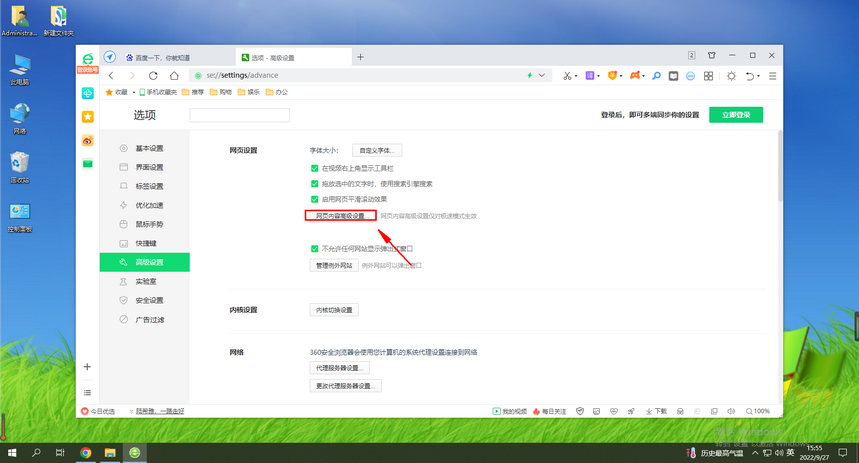Open 安全设置 in settings sidebar
Viewport: 859px width, 463px height.
145,300
